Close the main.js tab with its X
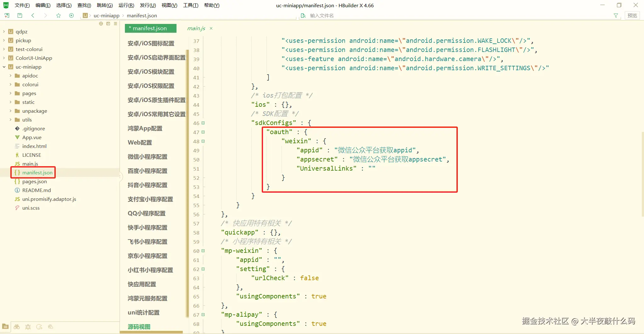Screen dimensions: 644x334 click(211, 28)
